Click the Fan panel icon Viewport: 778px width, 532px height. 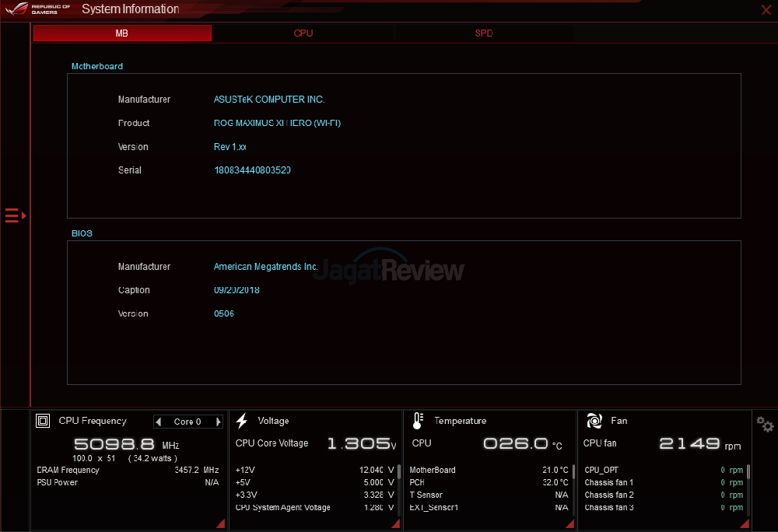(594, 421)
